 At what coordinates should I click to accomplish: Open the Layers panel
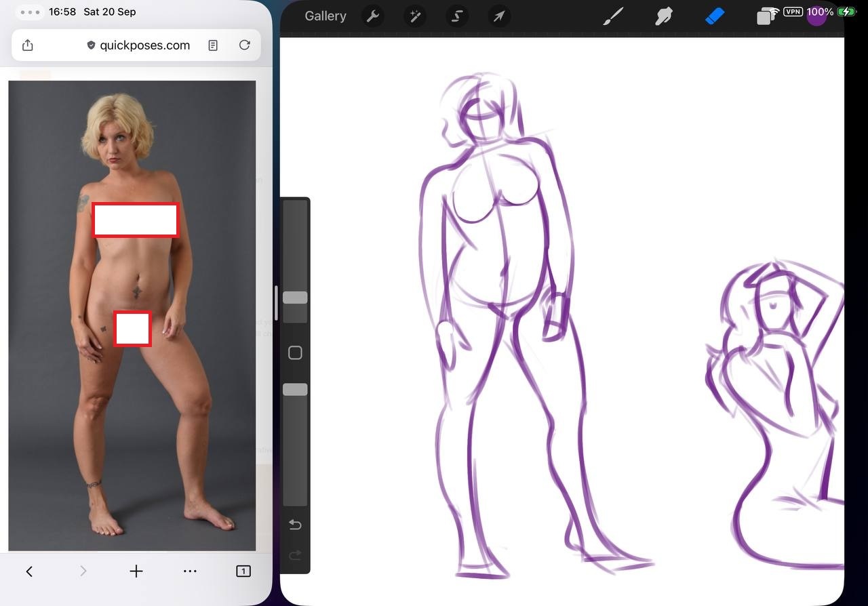[x=766, y=16]
